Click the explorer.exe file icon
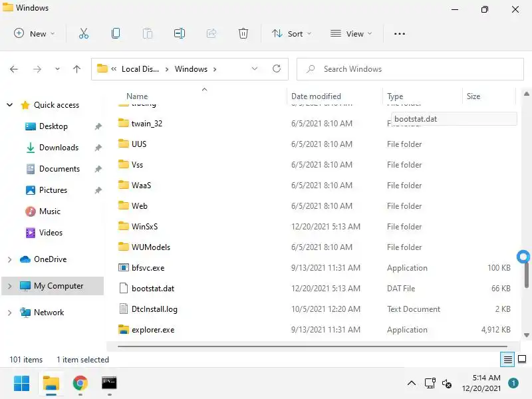 (124, 329)
